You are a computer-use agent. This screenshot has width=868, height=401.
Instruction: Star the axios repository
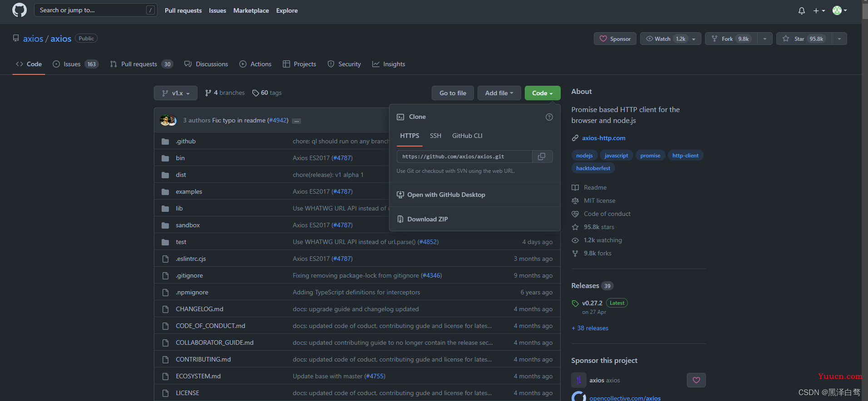click(x=804, y=39)
